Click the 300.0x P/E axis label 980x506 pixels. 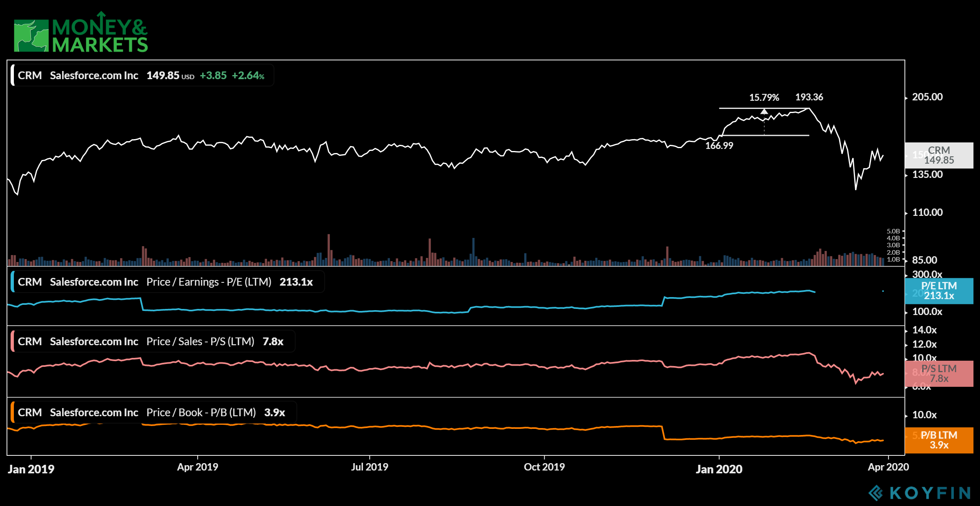[x=927, y=274]
